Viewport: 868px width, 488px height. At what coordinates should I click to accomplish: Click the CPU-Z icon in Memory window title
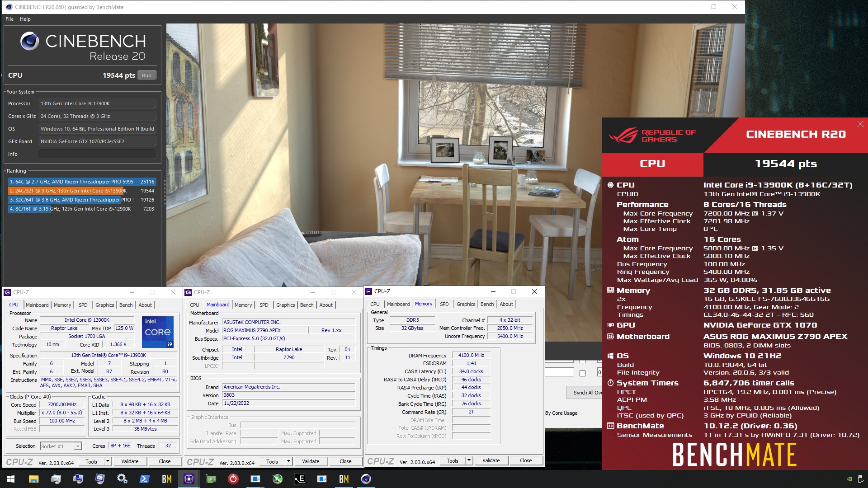point(369,291)
